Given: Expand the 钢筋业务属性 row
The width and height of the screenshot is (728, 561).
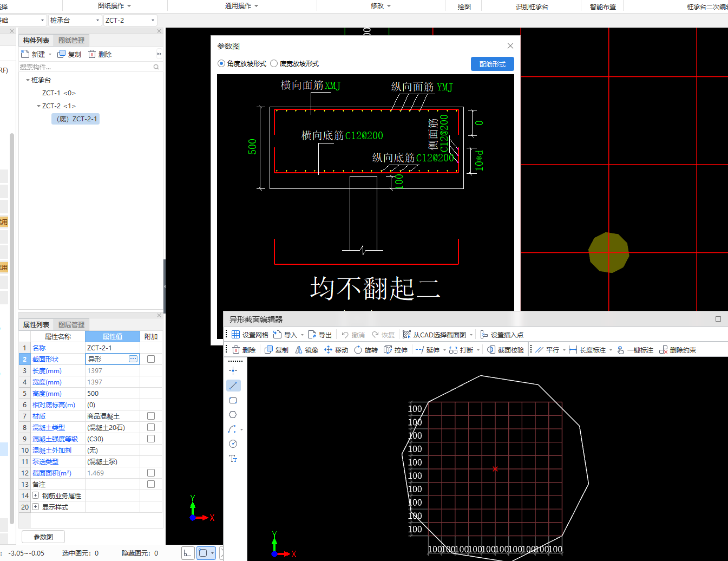Looking at the screenshot, I should tap(36, 495).
